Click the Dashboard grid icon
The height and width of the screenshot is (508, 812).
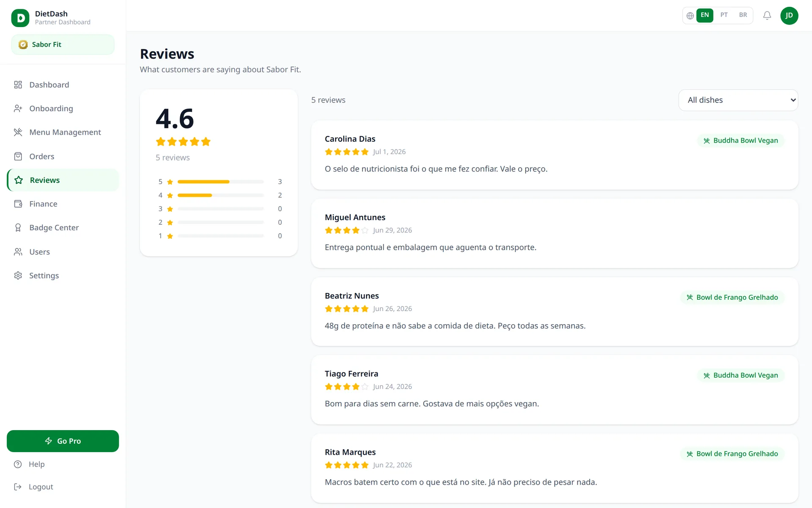tap(18, 85)
